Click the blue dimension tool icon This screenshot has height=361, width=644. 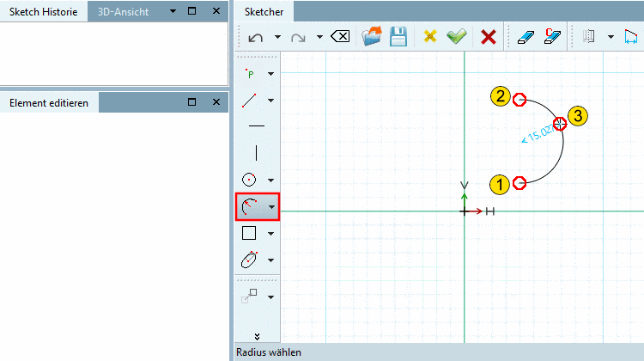[x=631, y=37]
